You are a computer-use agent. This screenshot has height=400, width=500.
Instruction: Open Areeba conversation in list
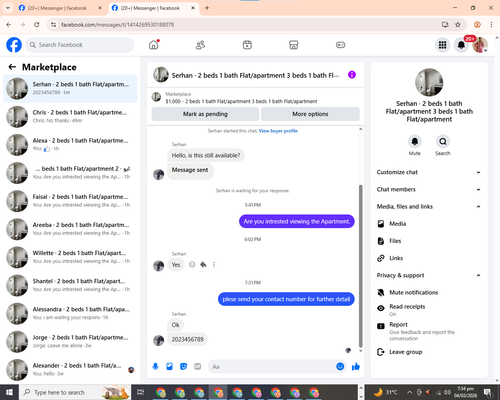tap(70, 229)
